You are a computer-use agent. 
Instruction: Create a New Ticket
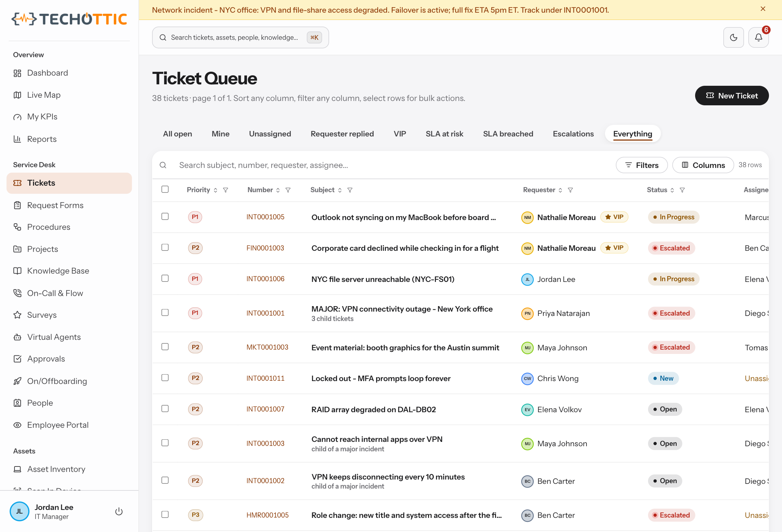(x=732, y=96)
